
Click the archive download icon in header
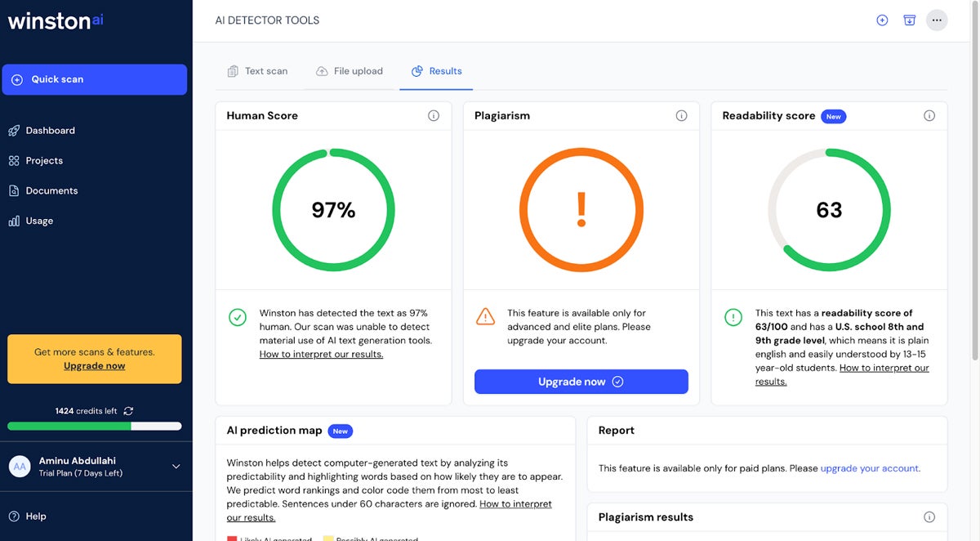point(909,20)
